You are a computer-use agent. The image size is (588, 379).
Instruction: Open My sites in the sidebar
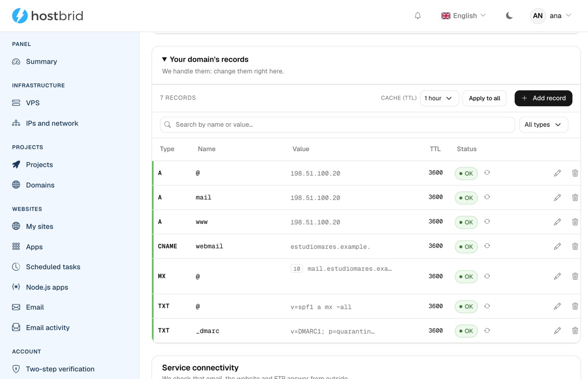tap(39, 226)
